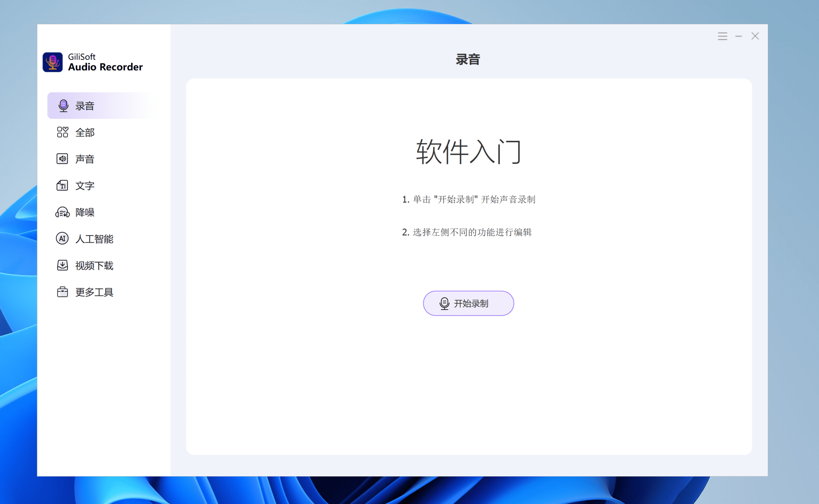The width and height of the screenshot is (819, 504).
Task: Close the Audio Recorder window
Action: pos(755,36)
